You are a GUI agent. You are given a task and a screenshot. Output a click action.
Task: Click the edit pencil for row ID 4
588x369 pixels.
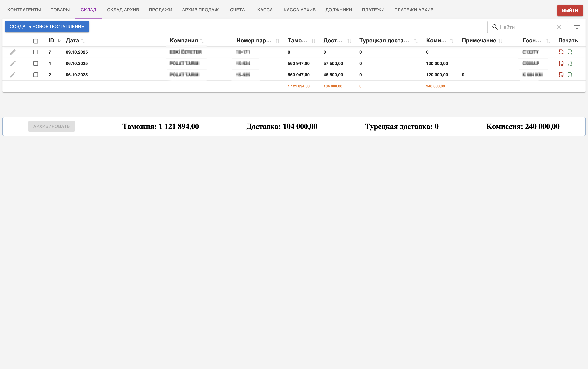click(x=13, y=63)
